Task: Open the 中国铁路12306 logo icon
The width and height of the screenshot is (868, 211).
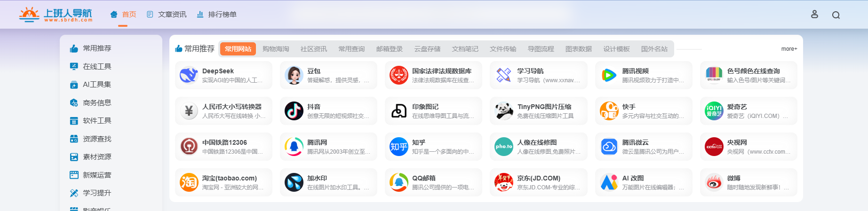Action: (x=189, y=147)
